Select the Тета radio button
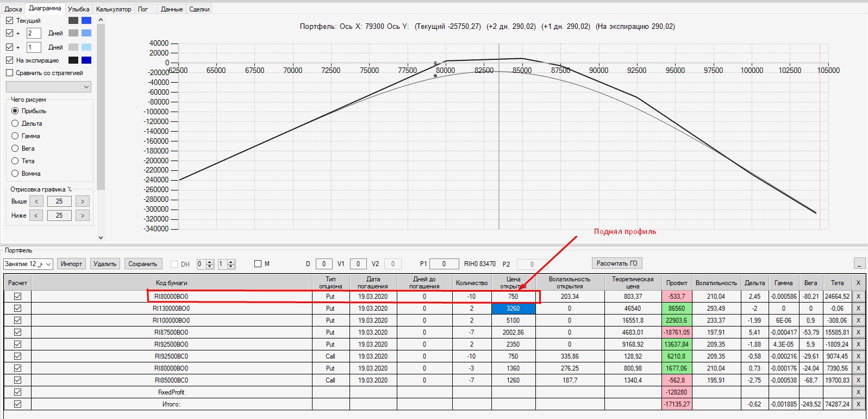The width and height of the screenshot is (868, 419). click(x=15, y=161)
